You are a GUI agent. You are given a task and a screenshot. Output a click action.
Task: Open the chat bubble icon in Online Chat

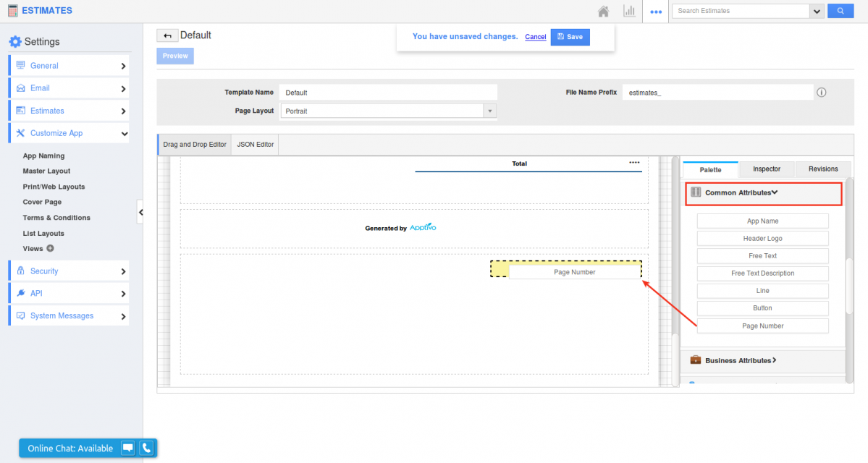point(127,448)
